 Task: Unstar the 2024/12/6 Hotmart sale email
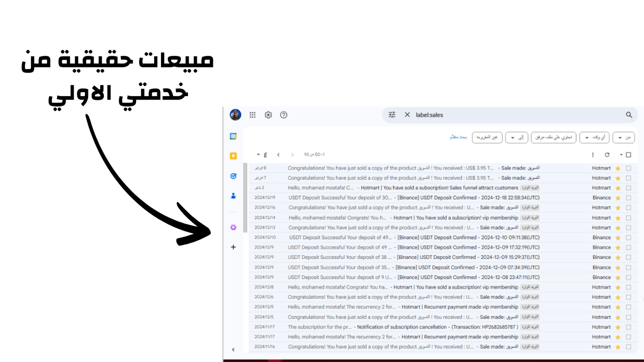pos(618,297)
